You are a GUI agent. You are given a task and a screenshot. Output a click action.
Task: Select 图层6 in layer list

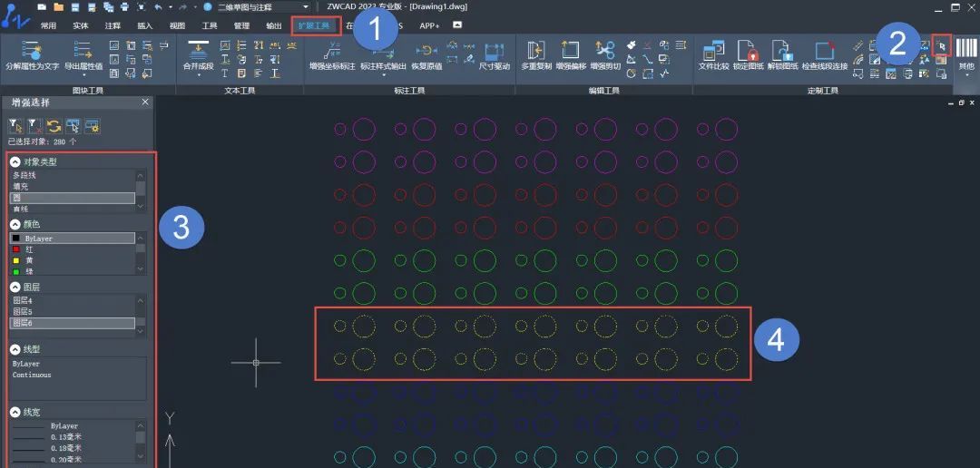click(x=72, y=323)
